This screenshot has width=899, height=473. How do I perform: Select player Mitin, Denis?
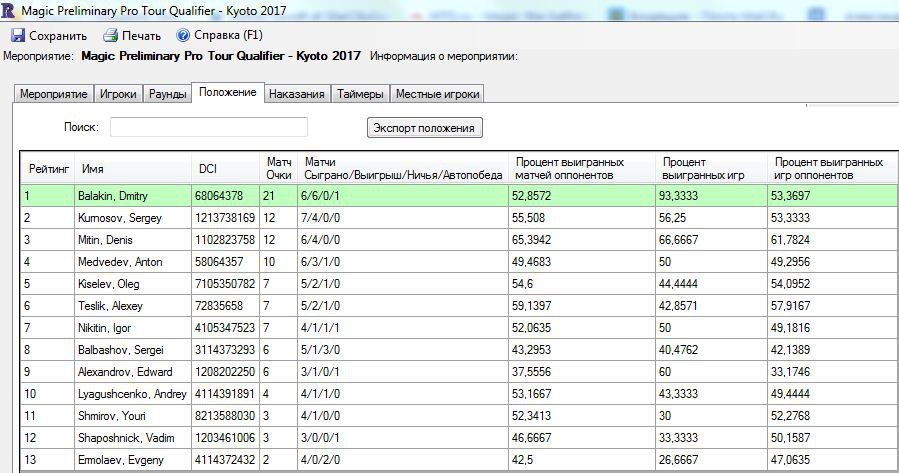tap(105, 240)
